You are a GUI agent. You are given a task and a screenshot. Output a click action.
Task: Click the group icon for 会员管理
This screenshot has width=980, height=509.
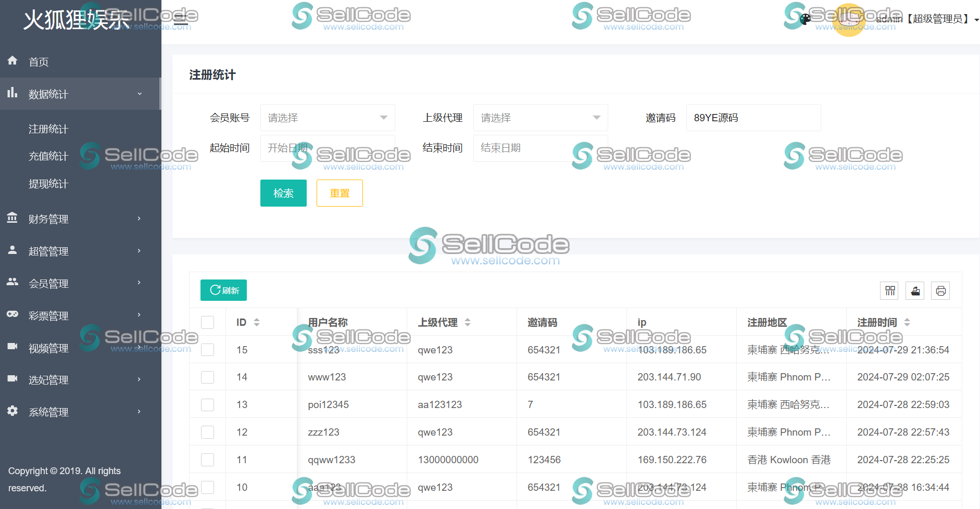(12, 282)
